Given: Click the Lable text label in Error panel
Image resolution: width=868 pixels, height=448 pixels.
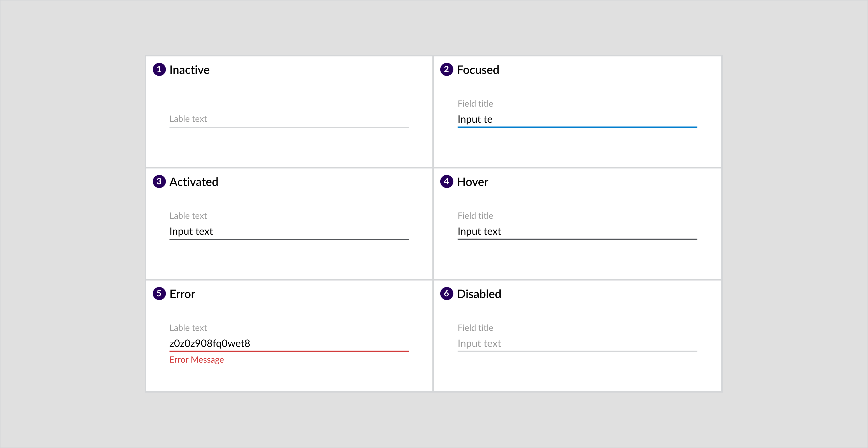Looking at the screenshot, I should pyautogui.click(x=188, y=328).
